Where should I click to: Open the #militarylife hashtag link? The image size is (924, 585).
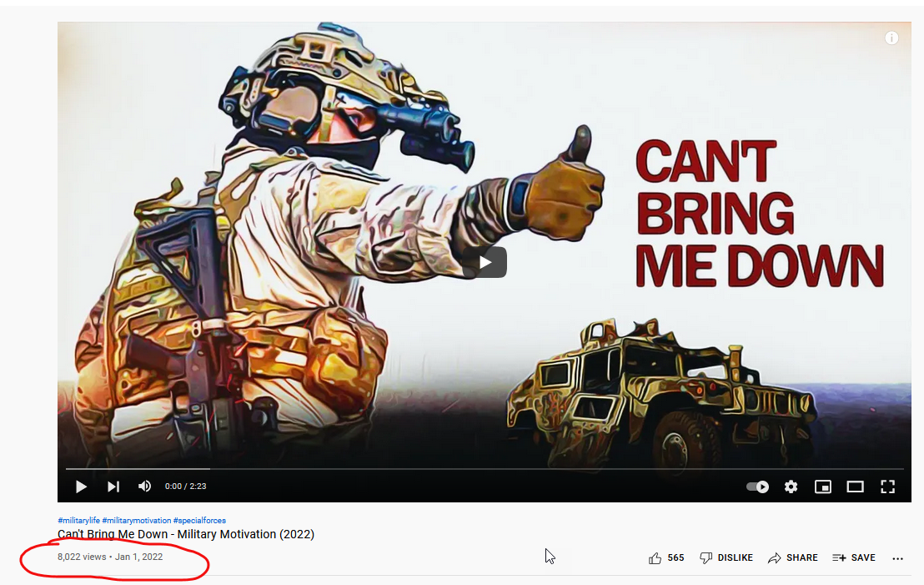pos(79,520)
